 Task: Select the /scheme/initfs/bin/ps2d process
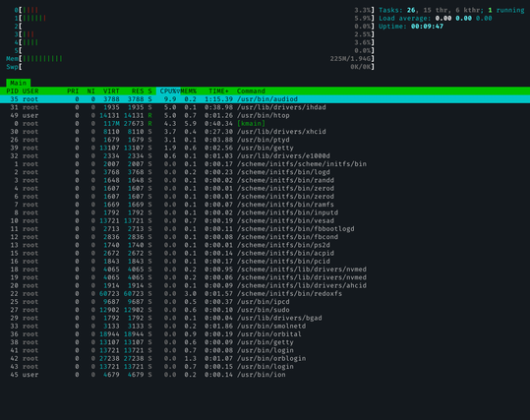point(265,245)
